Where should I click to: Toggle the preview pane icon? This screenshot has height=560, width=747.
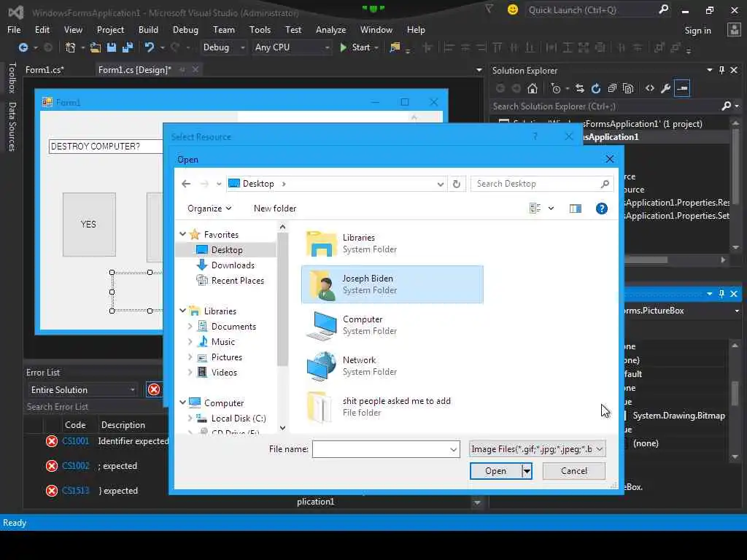[576, 209]
